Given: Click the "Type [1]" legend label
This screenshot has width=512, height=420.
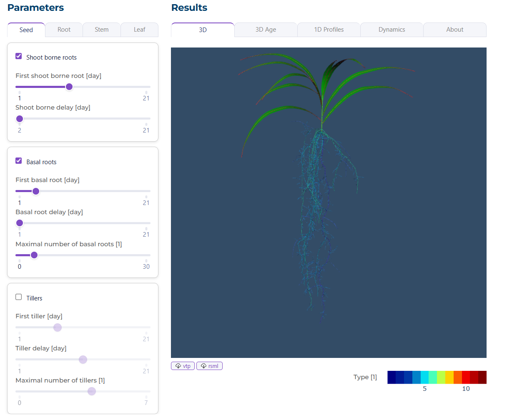Looking at the screenshot, I should [365, 377].
